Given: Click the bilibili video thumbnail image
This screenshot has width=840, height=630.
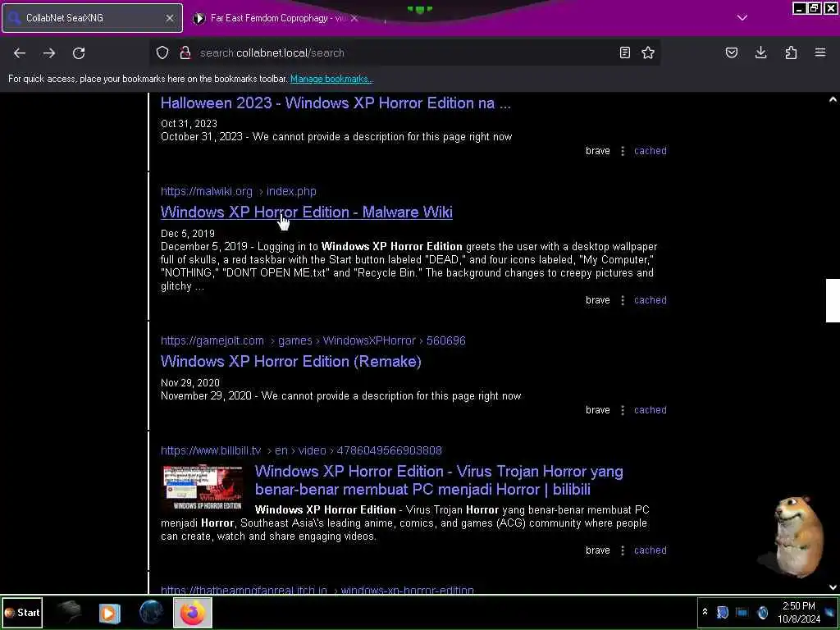Looking at the screenshot, I should pos(203,487).
